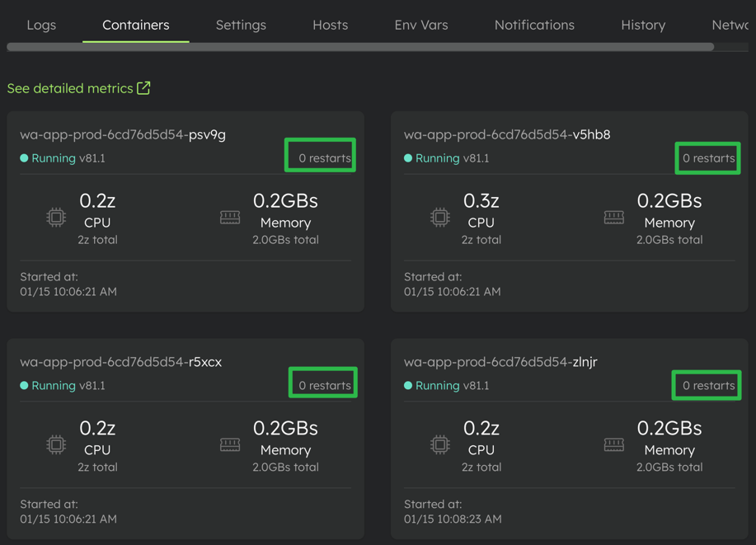The height and width of the screenshot is (545, 756).
Task: Click the CPU chip icon in r5xcx card
Action: pos(56,445)
